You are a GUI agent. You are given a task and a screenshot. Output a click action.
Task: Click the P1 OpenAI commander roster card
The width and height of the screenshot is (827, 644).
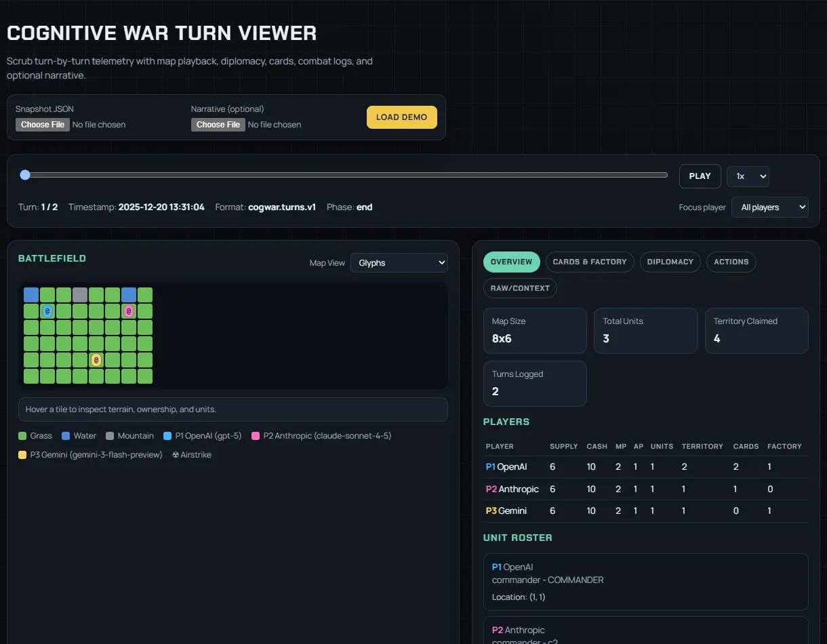646,582
